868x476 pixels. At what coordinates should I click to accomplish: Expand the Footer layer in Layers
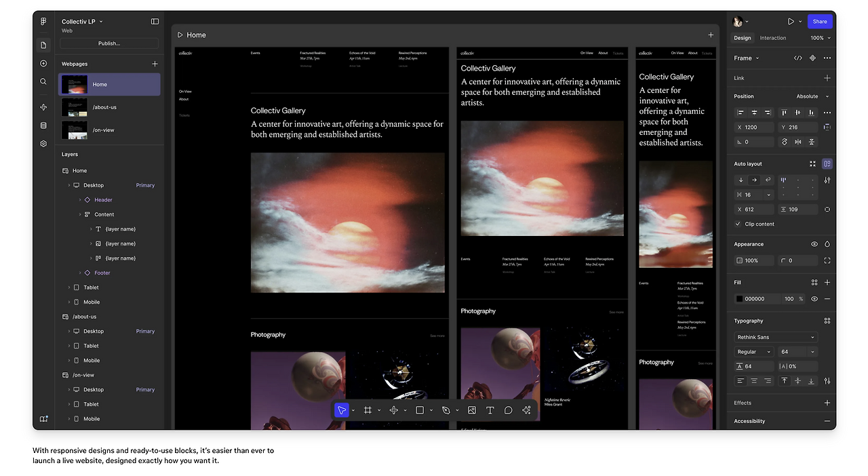[x=80, y=273]
